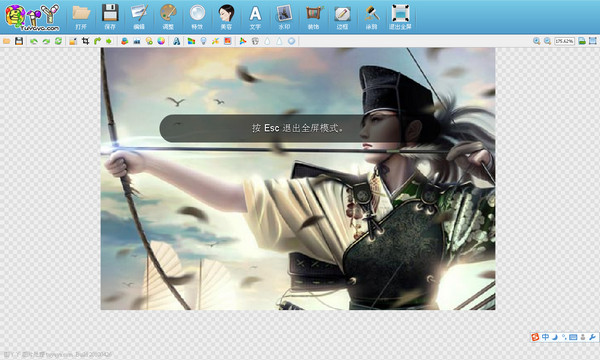Viewport: 600px width, 360px height.
Task: Open the 美容 (beauty) face menu
Action: 226,17
